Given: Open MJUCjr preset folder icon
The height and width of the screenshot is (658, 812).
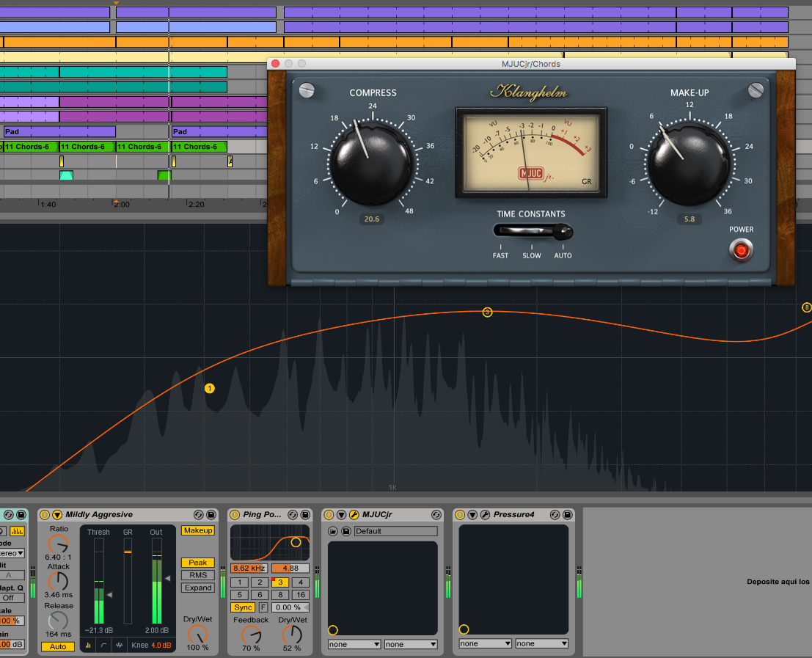Looking at the screenshot, I should [333, 531].
